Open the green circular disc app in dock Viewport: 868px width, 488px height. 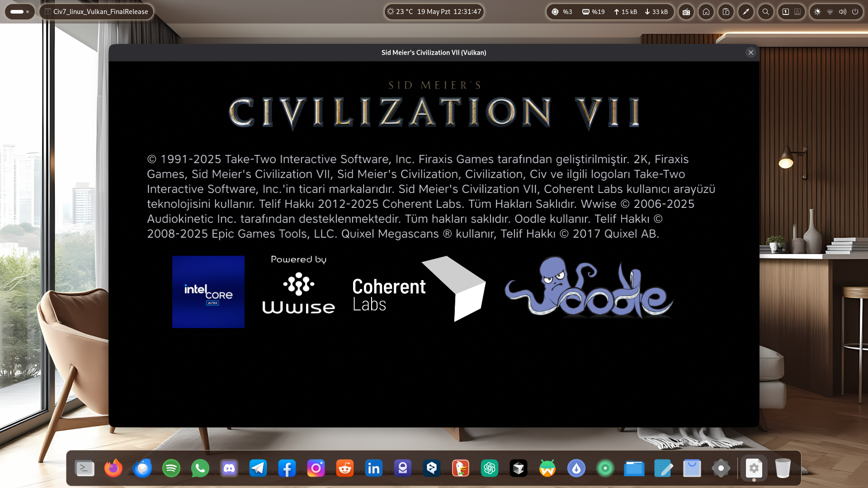pyautogui.click(x=605, y=469)
